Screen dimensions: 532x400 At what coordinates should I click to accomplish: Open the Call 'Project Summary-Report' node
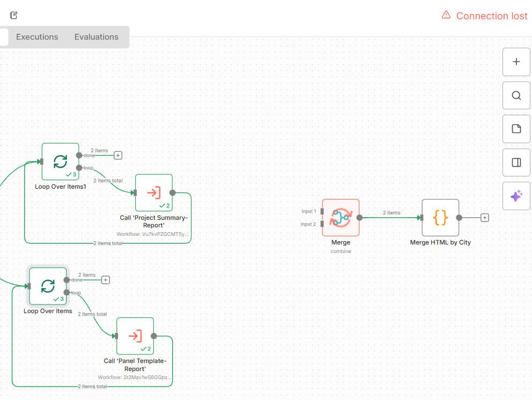tap(153, 193)
